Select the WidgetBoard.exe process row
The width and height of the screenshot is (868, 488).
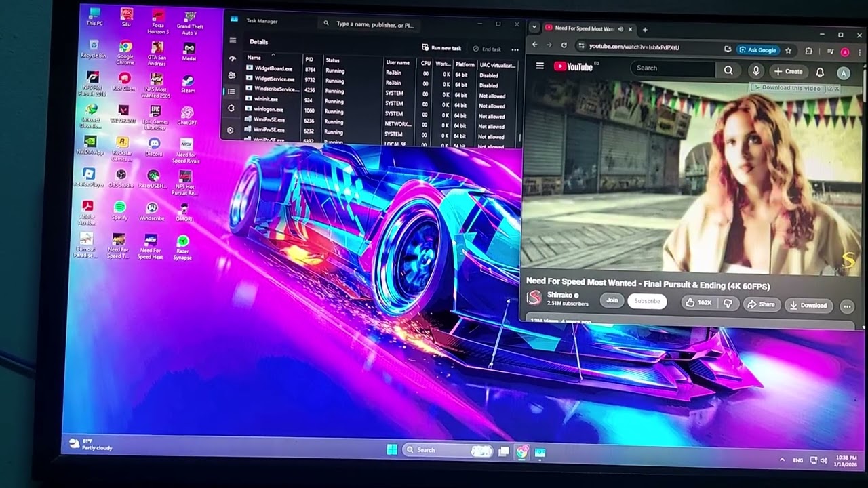382,70
